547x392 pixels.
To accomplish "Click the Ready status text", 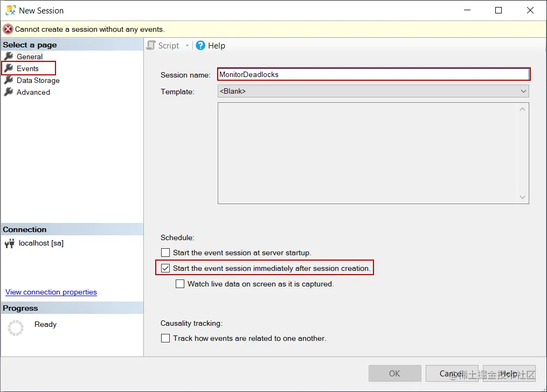I will pos(45,324).
